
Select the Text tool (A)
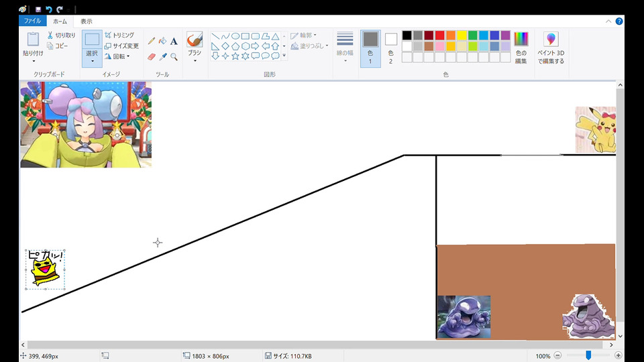(174, 41)
